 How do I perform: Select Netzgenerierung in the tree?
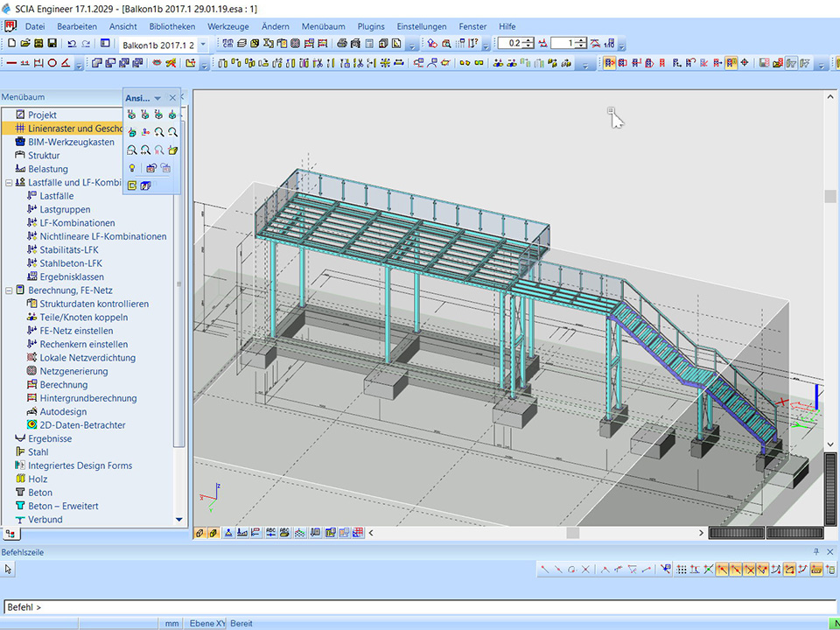(73, 371)
